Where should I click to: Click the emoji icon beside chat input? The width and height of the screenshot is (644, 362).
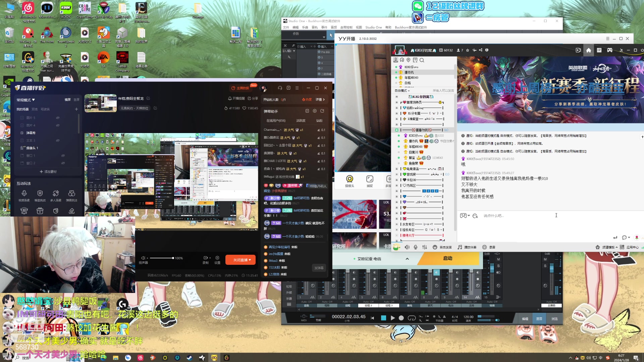click(x=475, y=216)
